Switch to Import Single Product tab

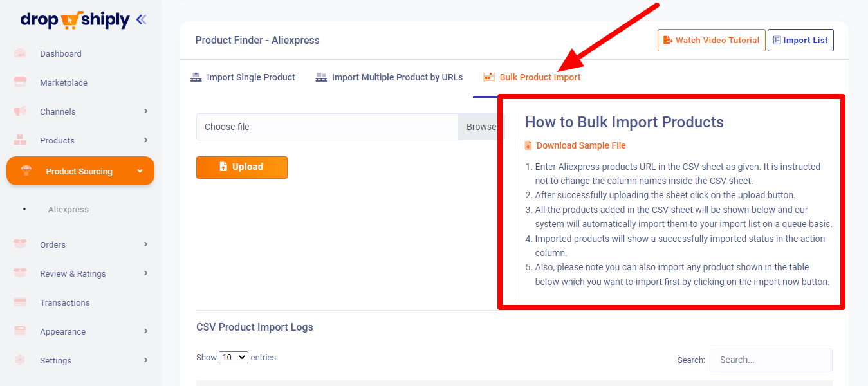[x=243, y=77]
